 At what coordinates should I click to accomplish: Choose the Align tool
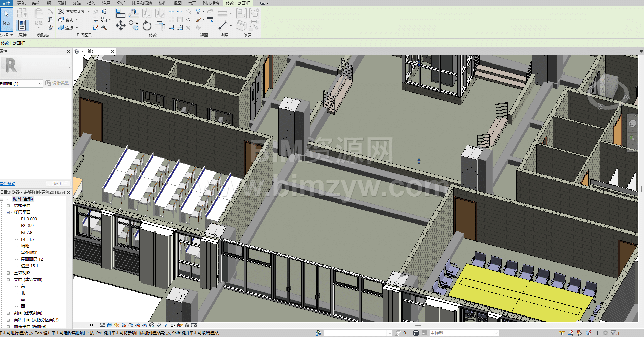[x=120, y=13]
